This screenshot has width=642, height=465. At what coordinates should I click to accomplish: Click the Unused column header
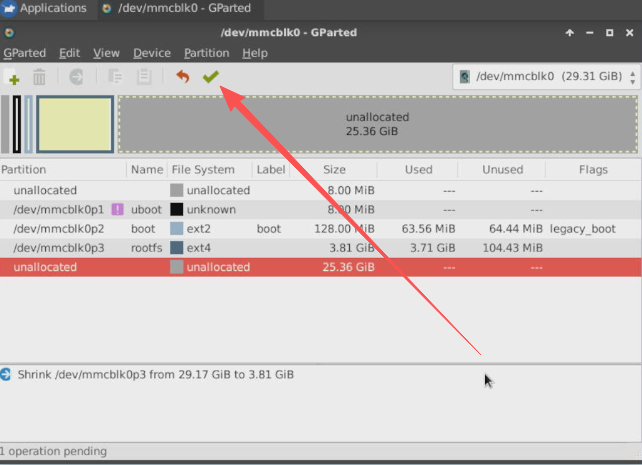coord(502,169)
